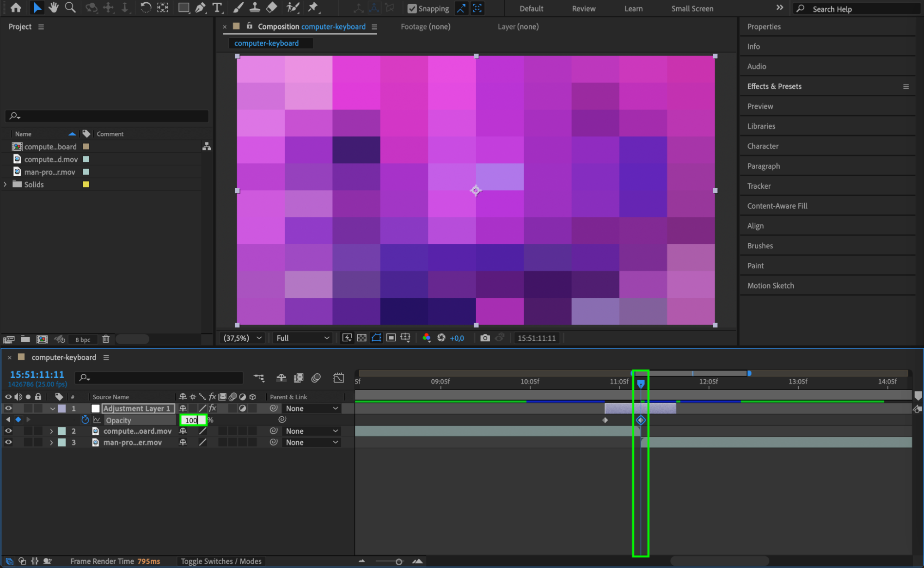Select the Pen tool

tap(200, 7)
